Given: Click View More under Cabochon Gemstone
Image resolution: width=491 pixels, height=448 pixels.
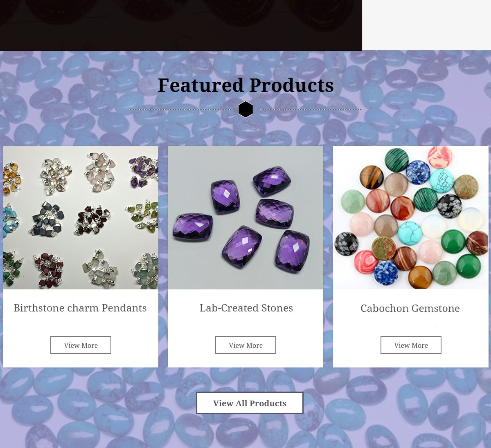Looking at the screenshot, I should [411, 345].
